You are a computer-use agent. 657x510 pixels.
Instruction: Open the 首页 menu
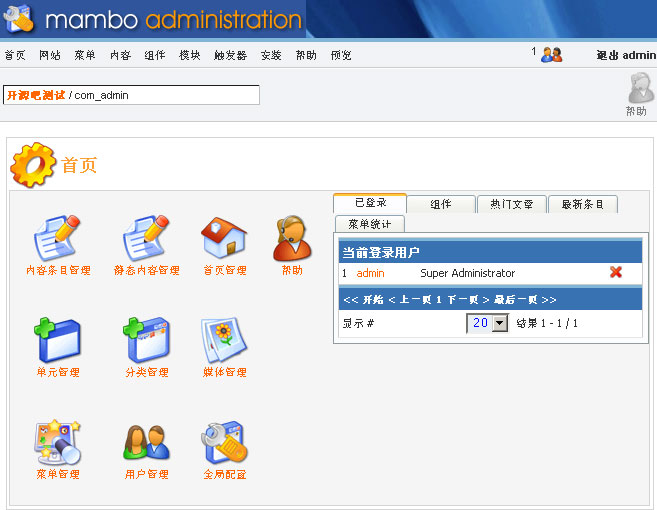click(15, 55)
